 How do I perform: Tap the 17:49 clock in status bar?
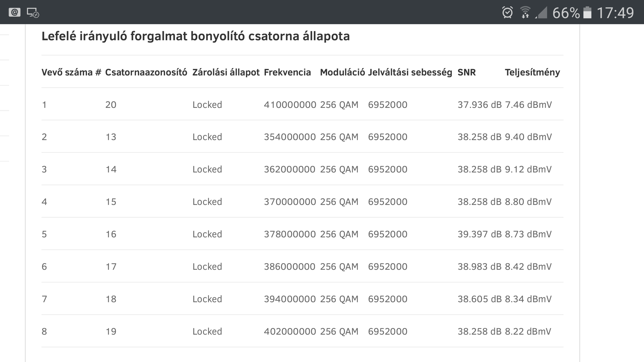tap(615, 13)
